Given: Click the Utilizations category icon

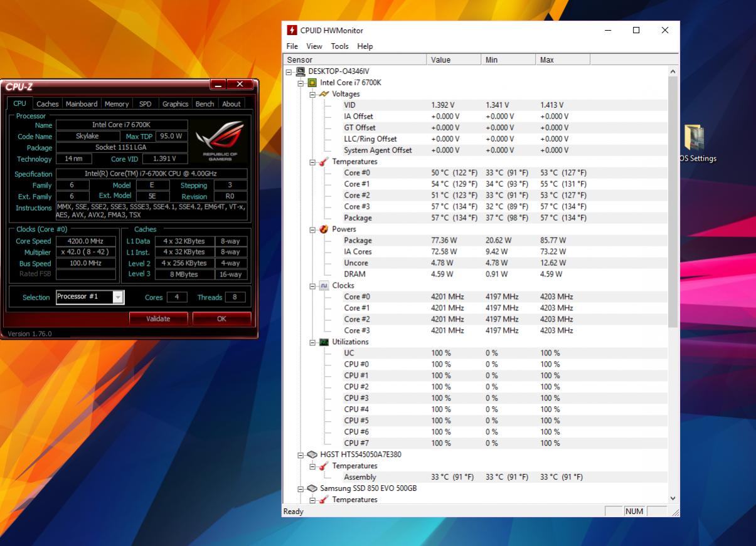Looking at the screenshot, I should [x=324, y=342].
